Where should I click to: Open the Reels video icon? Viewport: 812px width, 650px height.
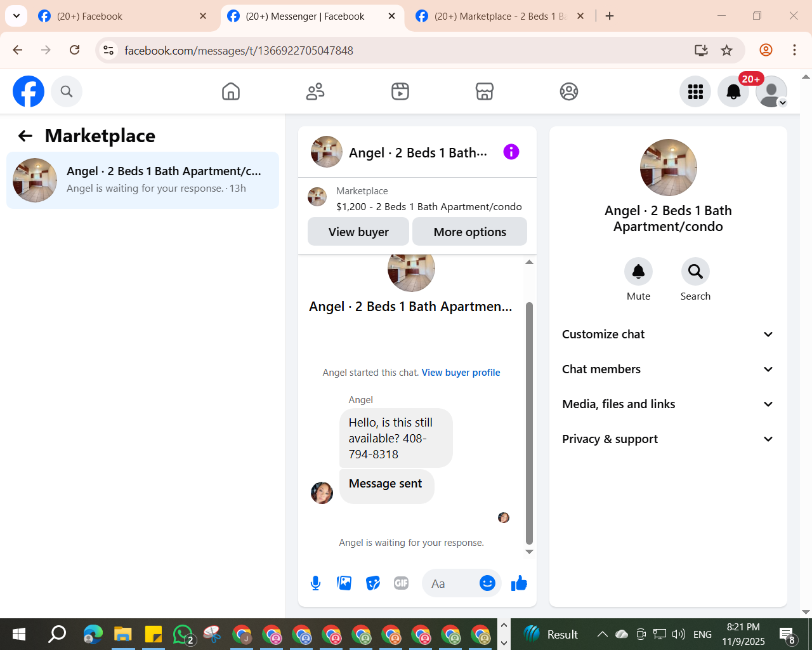[400, 91]
